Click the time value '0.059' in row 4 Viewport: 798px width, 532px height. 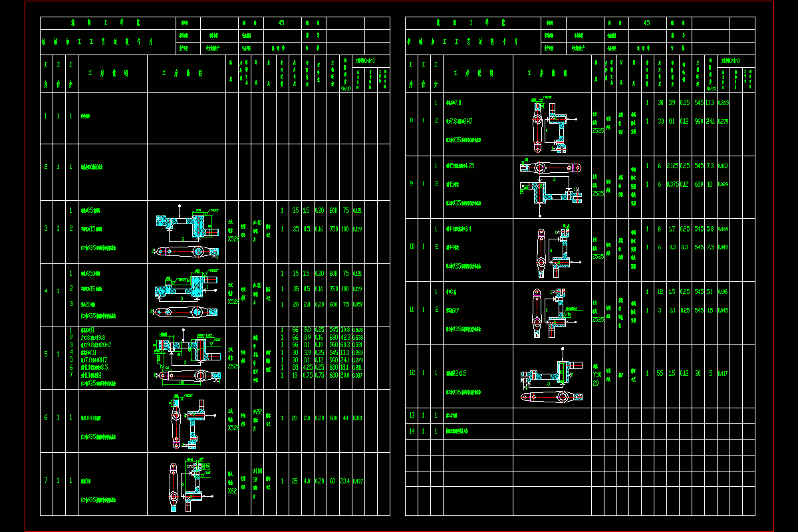[x=358, y=304]
